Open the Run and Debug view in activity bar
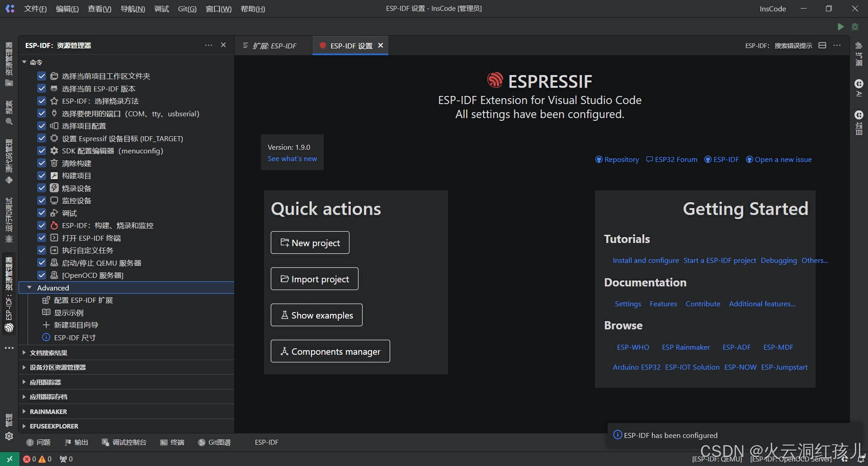Screen dimensions: 868x466 pos(9,220)
